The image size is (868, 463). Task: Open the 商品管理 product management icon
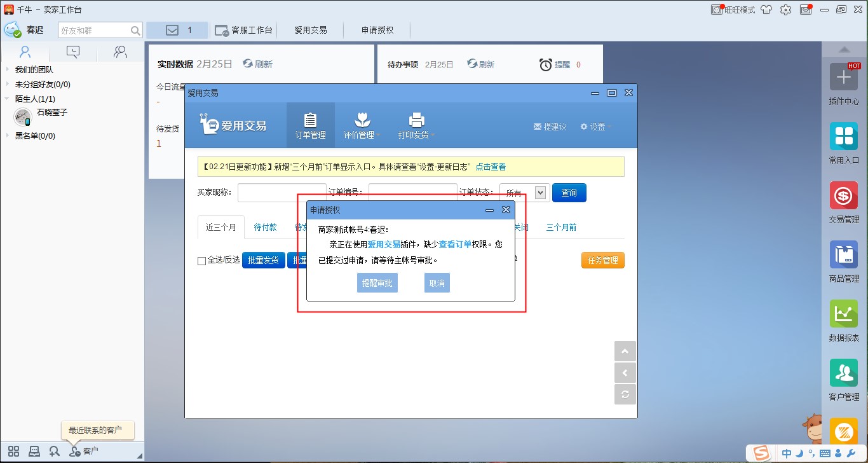(844, 254)
